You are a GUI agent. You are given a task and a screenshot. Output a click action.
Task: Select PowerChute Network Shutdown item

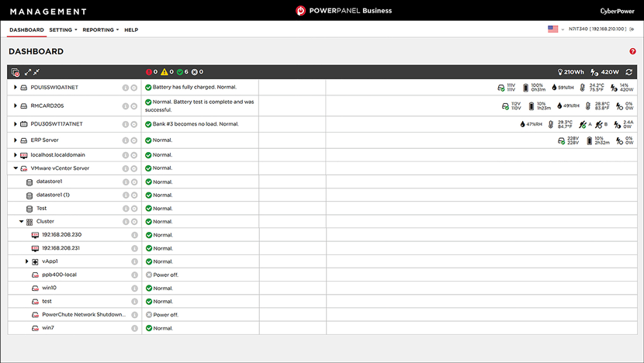click(x=84, y=315)
